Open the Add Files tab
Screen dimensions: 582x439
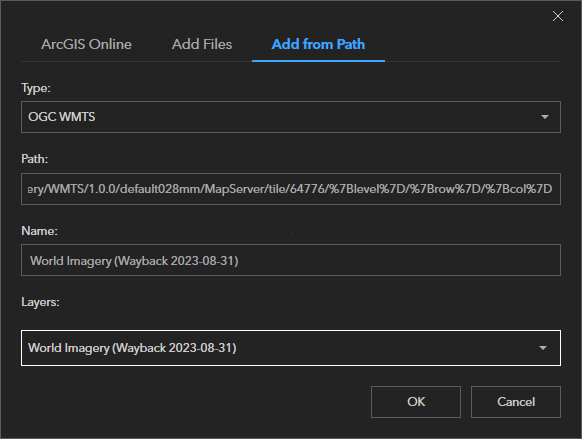[202, 44]
